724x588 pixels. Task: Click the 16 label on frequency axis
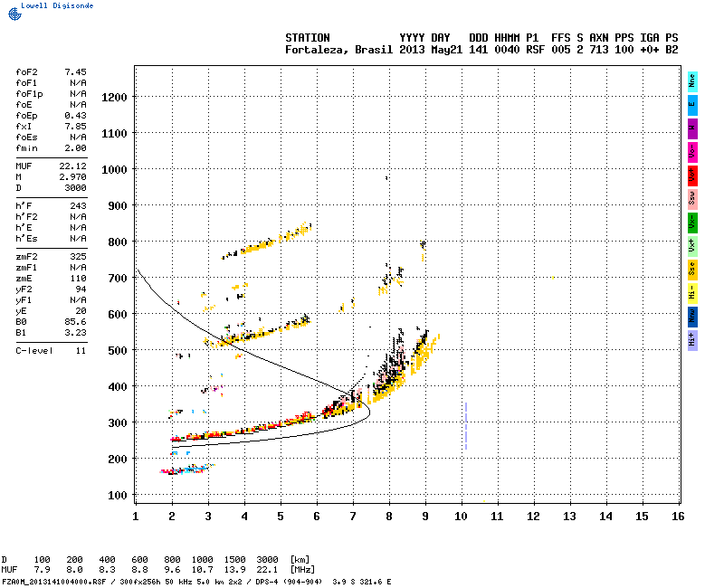point(677,517)
